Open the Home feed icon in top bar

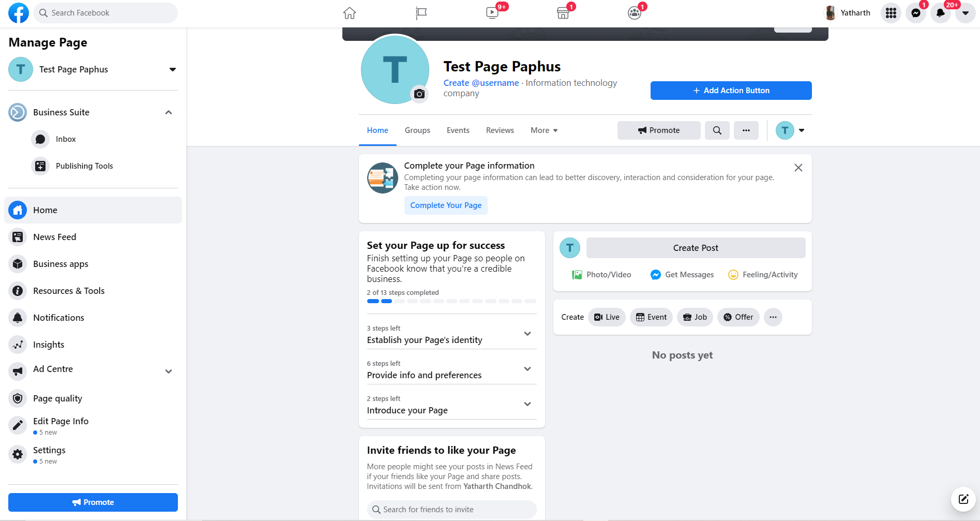click(x=350, y=13)
